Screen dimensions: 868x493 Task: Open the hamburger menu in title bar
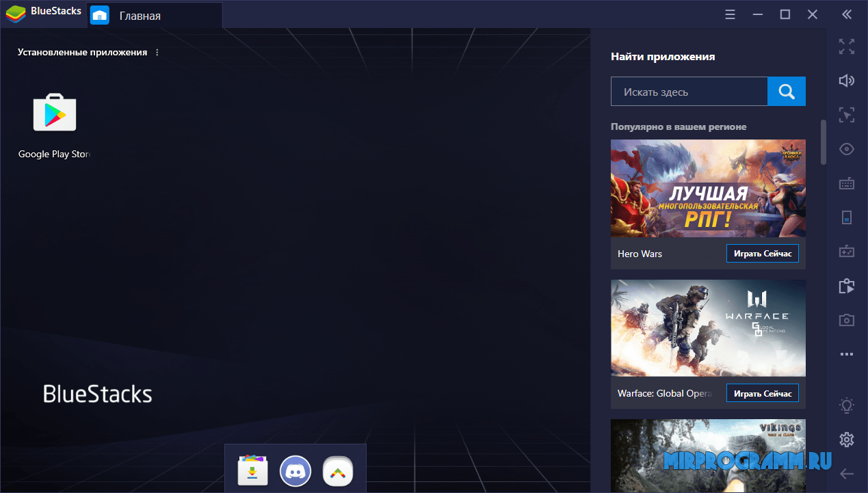[x=731, y=14]
